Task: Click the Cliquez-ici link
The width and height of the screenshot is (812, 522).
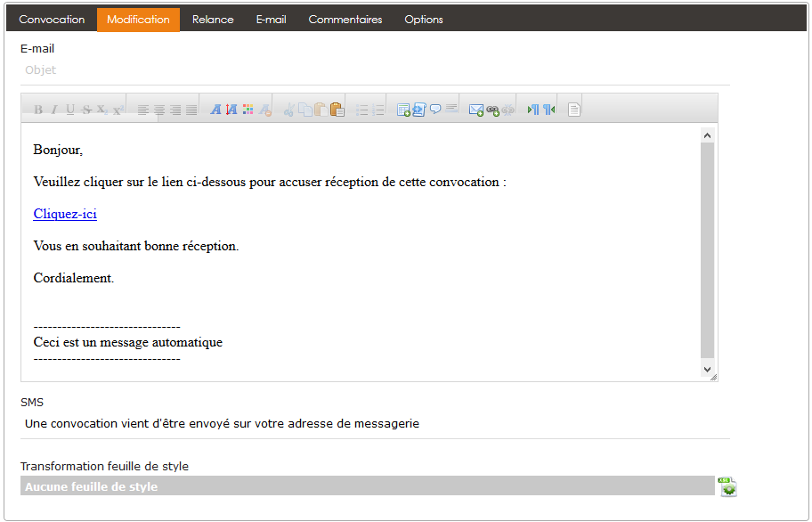Action: point(65,214)
